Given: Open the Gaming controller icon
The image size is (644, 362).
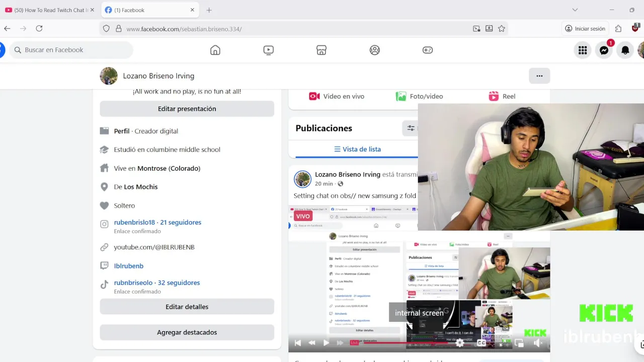Looking at the screenshot, I should click(x=428, y=50).
